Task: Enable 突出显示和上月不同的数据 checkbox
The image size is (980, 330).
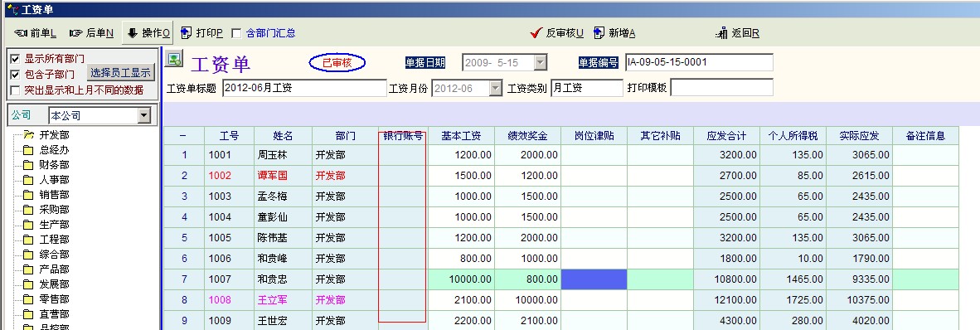Action: pos(16,90)
